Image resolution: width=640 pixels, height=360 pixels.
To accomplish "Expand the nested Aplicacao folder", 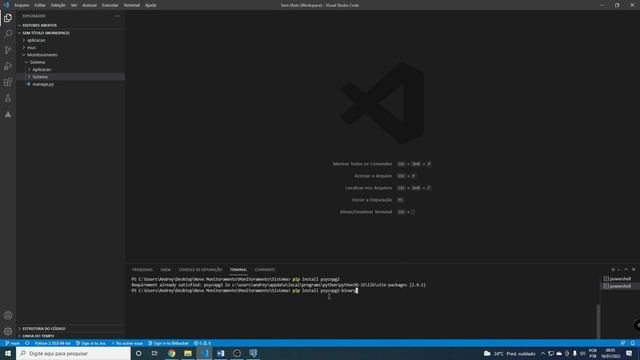I will [x=70, y=69].
